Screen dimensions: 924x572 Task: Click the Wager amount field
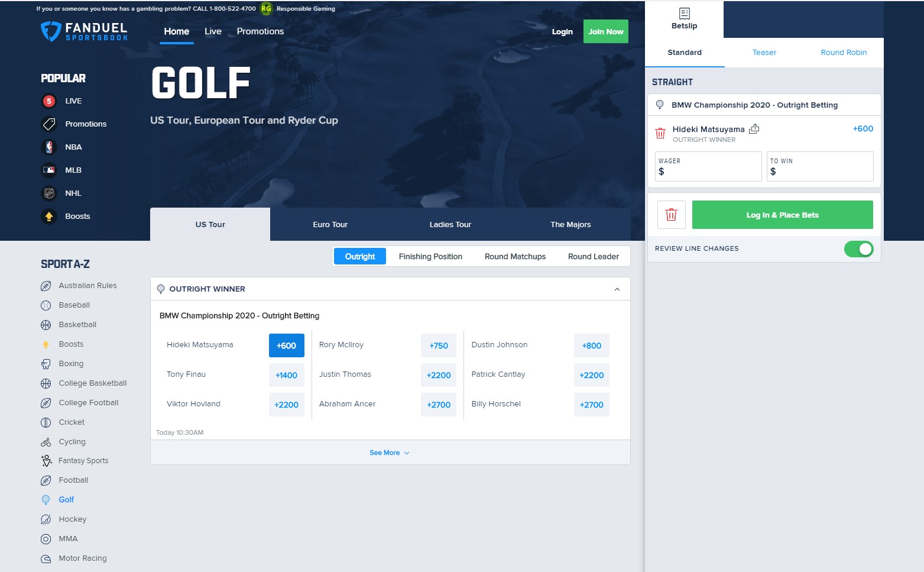[x=708, y=166]
